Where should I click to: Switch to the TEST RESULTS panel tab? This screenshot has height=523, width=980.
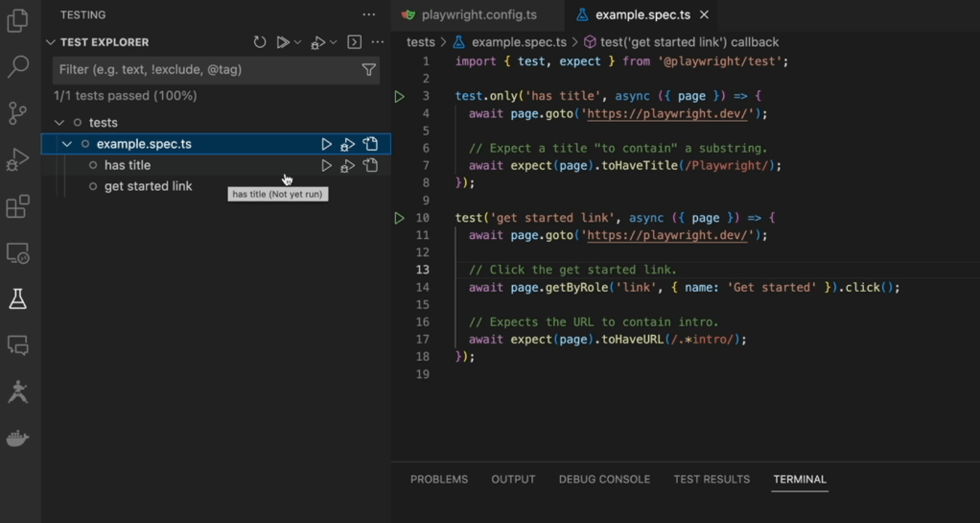712,479
